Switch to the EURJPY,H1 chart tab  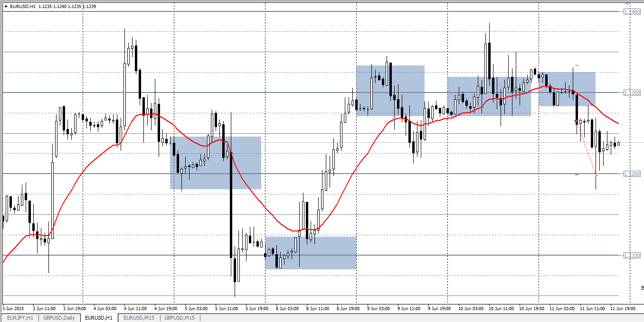click(20, 318)
